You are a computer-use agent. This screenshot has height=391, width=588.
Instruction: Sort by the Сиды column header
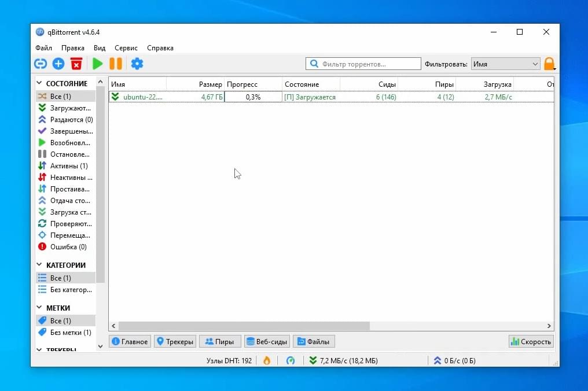pos(369,84)
